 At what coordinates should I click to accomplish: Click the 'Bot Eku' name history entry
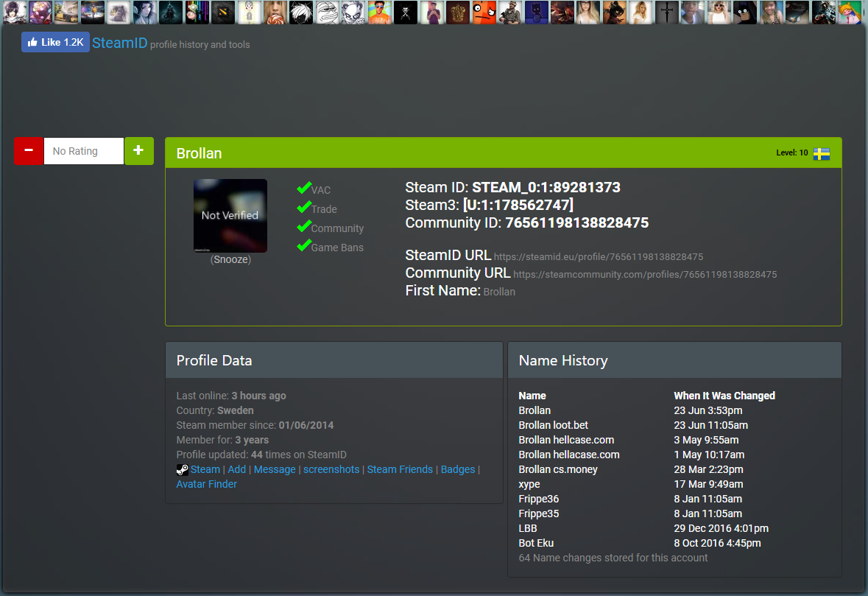pos(536,544)
